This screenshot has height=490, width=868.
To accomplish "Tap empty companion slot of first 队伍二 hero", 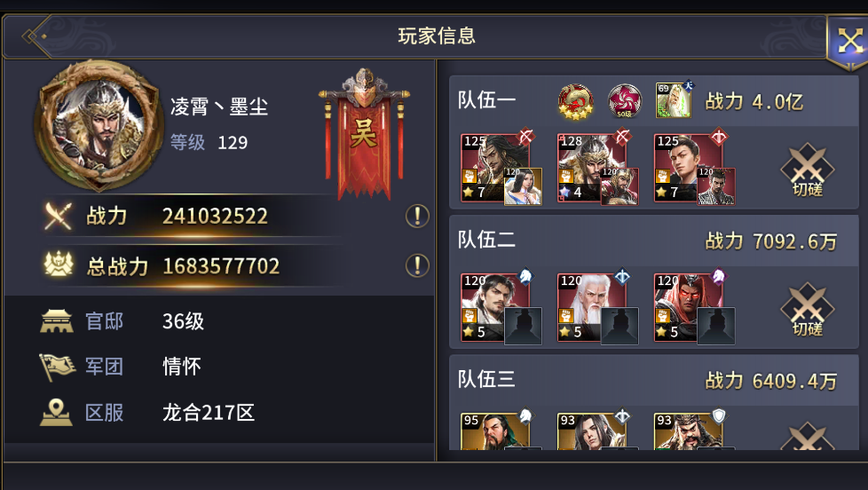I will point(523,326).
